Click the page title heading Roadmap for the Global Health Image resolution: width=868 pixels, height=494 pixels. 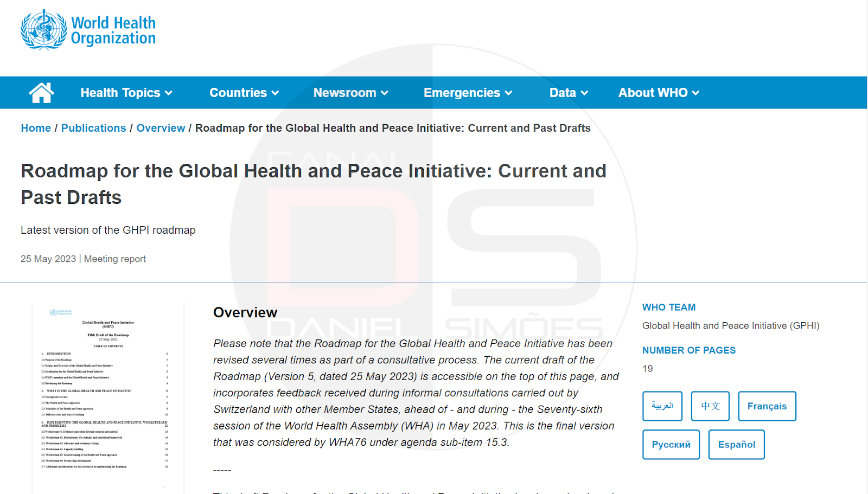pyautogui.click(x=314, y=184)
